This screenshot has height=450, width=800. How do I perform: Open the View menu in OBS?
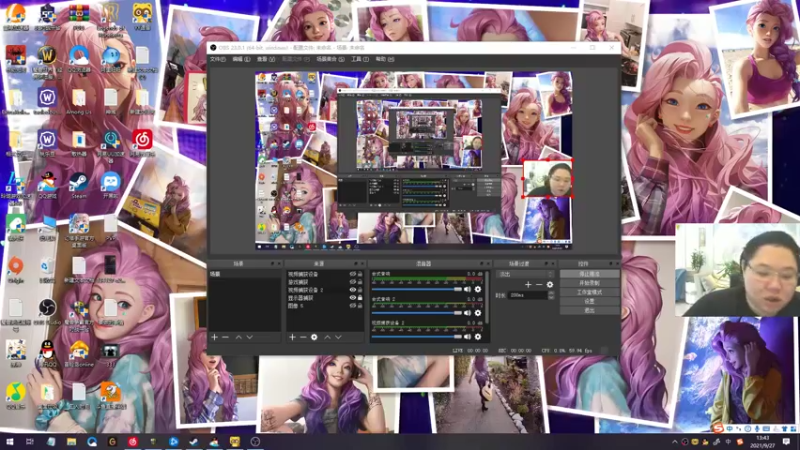point(265,59)
